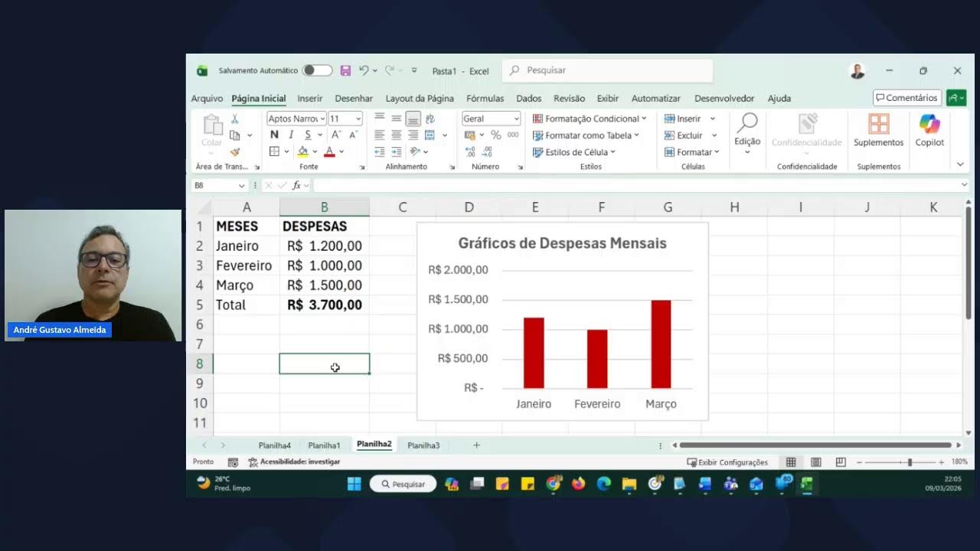Select the Format Painter brush icon

[235, 152]
